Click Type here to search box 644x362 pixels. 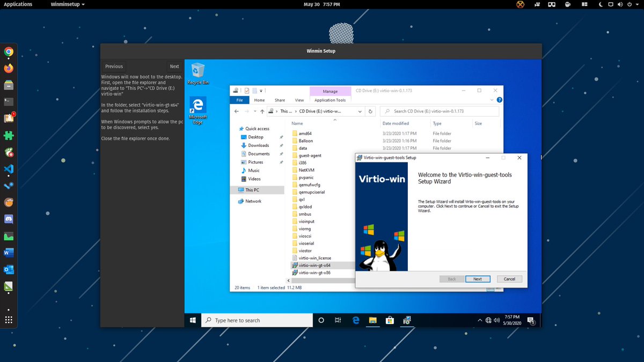click(x=257, y=320)
